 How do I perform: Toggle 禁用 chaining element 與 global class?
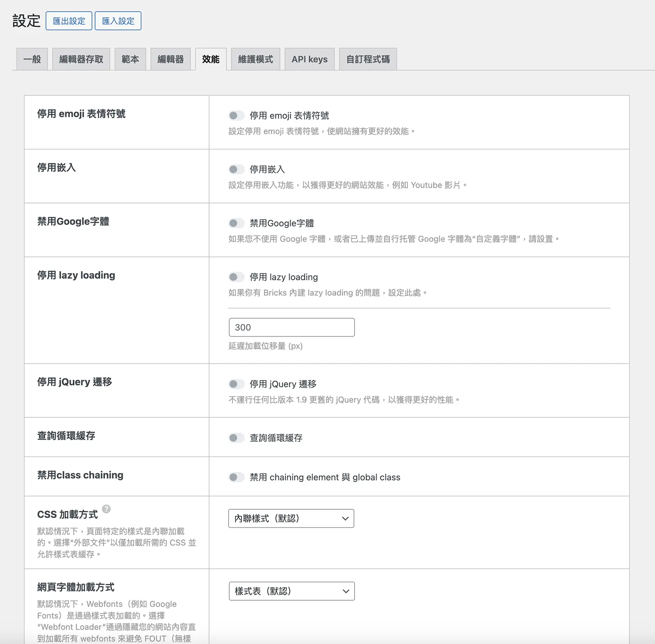(x=236, y=477)
